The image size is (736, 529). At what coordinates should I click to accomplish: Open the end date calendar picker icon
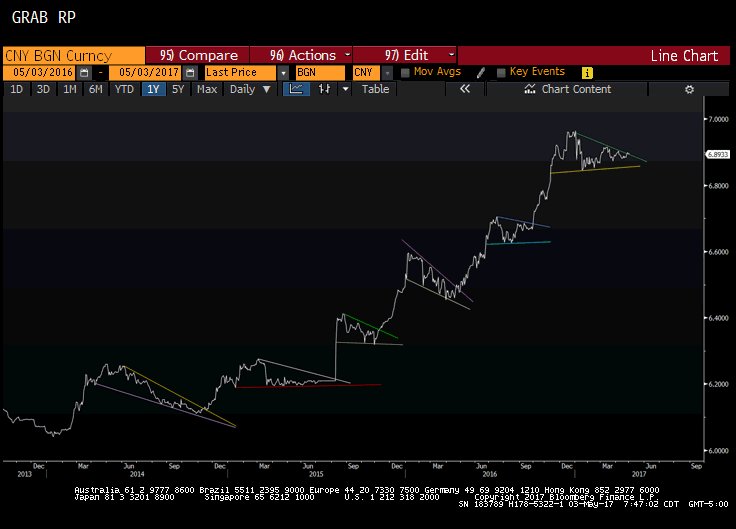190,73
